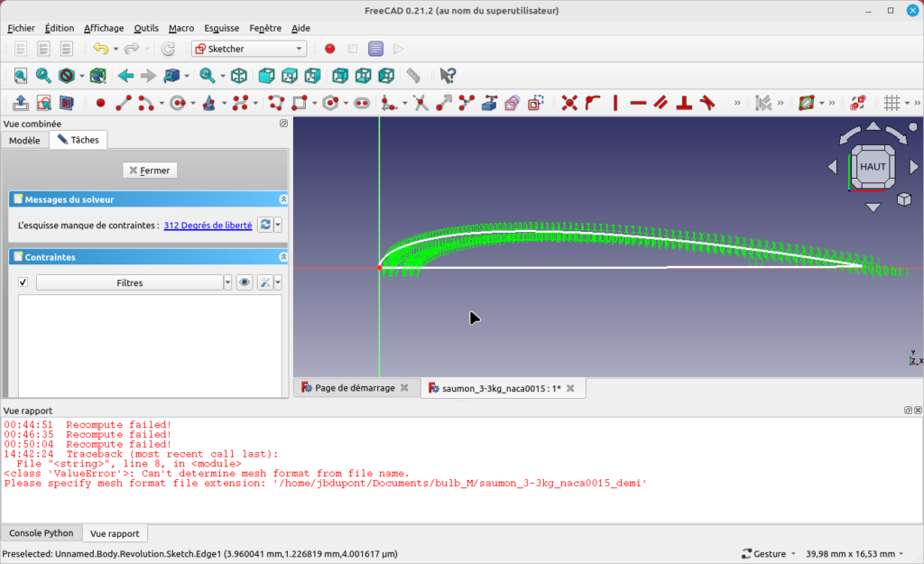Screen dimensions: 924x564
Task: Toggle the sketch grid icon
Action: click(892, 103)
